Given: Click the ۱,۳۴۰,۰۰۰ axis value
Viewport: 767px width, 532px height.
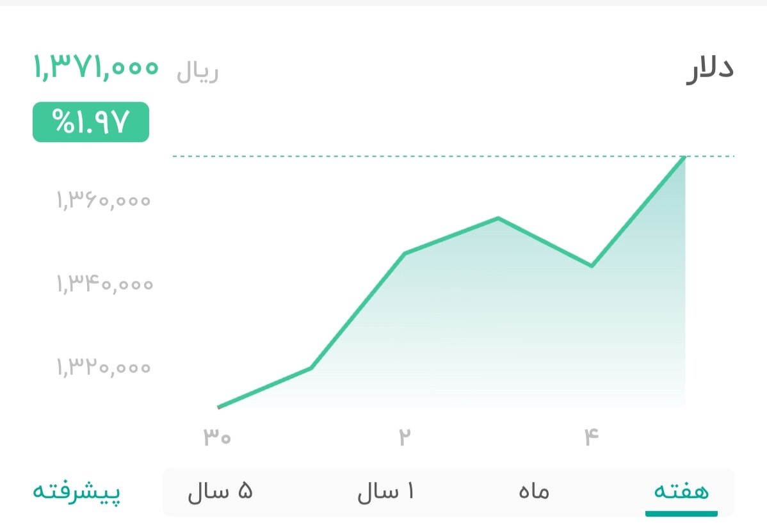Looking at the screenshot, I should coord(103,284).
